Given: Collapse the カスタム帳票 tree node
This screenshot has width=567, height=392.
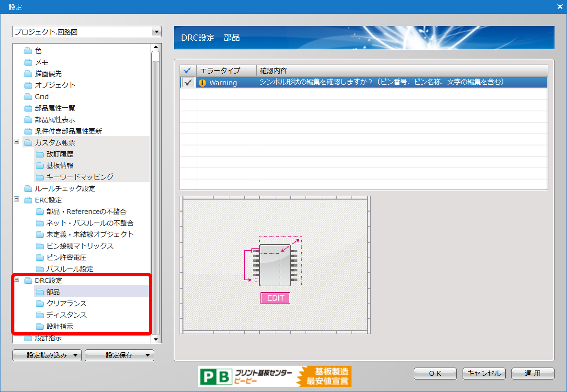Looking at the screenshot, I should pyautogui.click(x=17, y=142).
